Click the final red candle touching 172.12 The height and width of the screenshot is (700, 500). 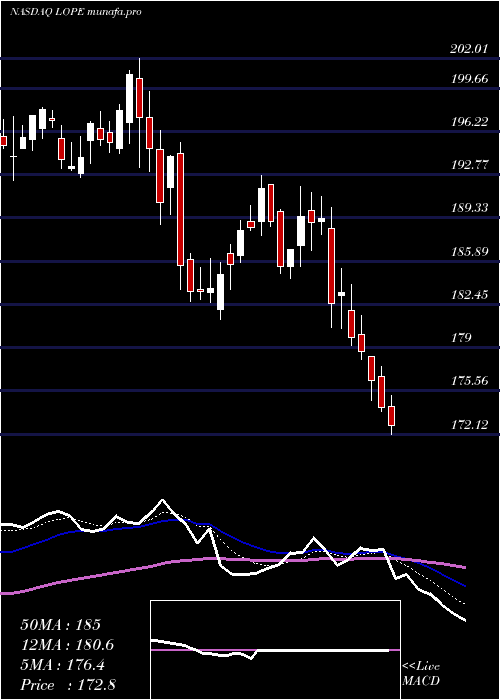pyautogui.click(x=392, y=415)
